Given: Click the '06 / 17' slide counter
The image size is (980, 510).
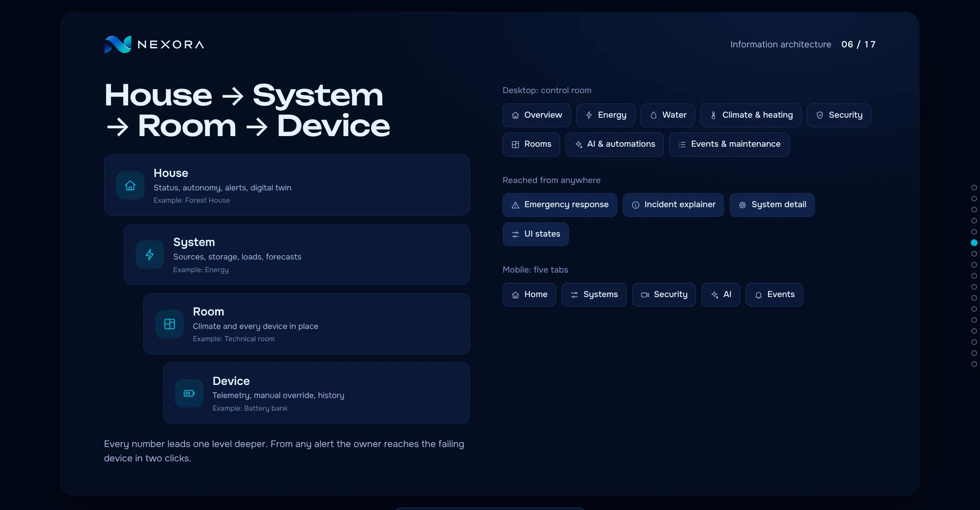Looking at the screenshot, I should coord(858,44).
